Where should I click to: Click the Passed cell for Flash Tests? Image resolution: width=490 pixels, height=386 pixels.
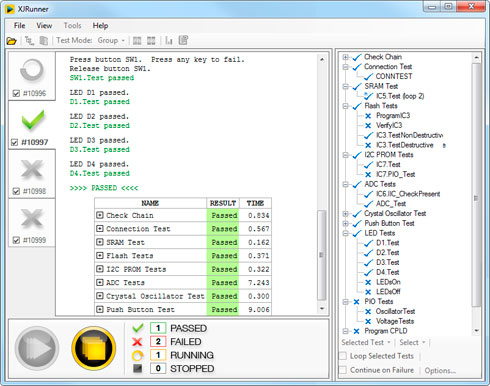pyautogui.click(x=223, y=256)
